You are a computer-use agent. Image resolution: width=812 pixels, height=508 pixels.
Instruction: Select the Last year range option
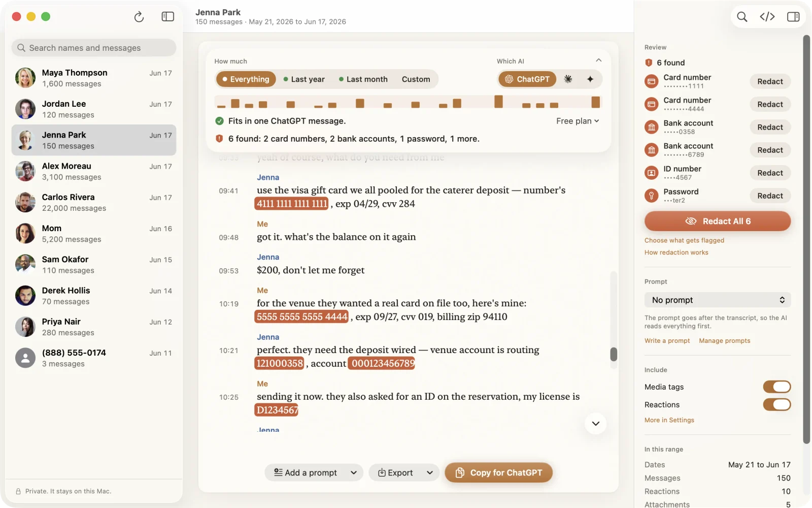(x=304, y=79)
